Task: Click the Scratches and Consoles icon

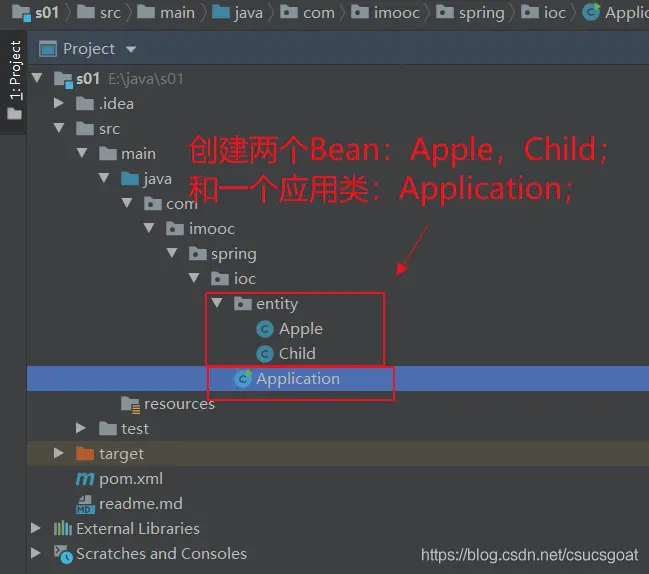Action: tap(63, 554)
